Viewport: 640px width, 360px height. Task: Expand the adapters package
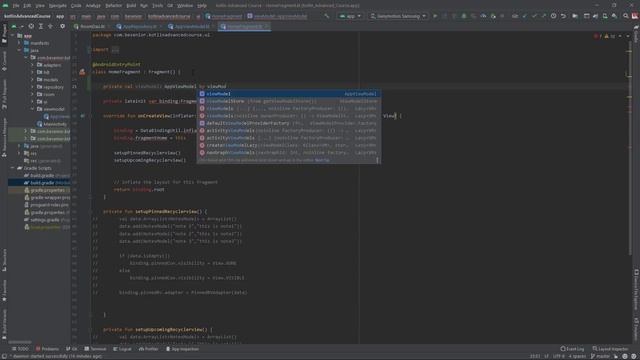[32, 65]
